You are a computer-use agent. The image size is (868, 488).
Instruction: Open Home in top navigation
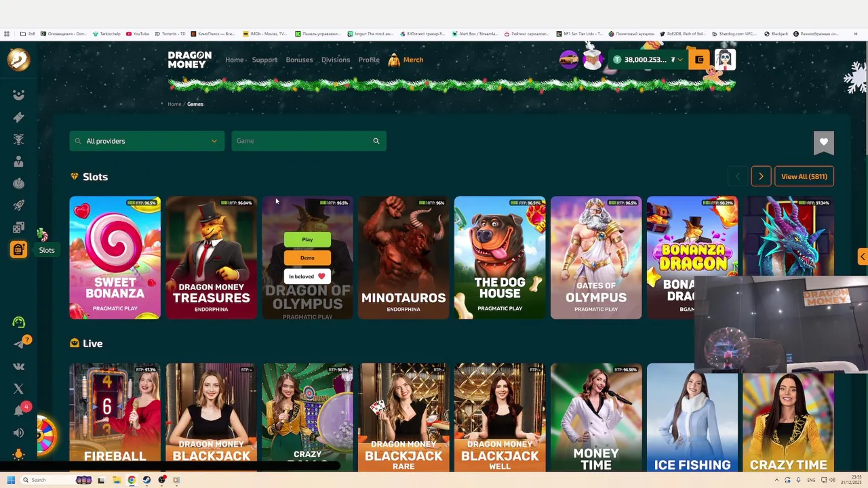[x=234, y=60]
